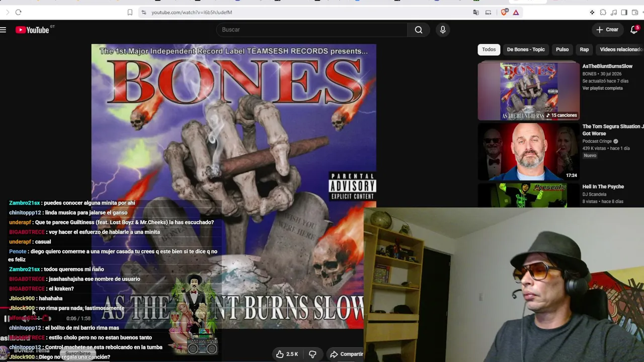Start voice search with the microphone icon

pyautogui.click(x=443, y=30)
